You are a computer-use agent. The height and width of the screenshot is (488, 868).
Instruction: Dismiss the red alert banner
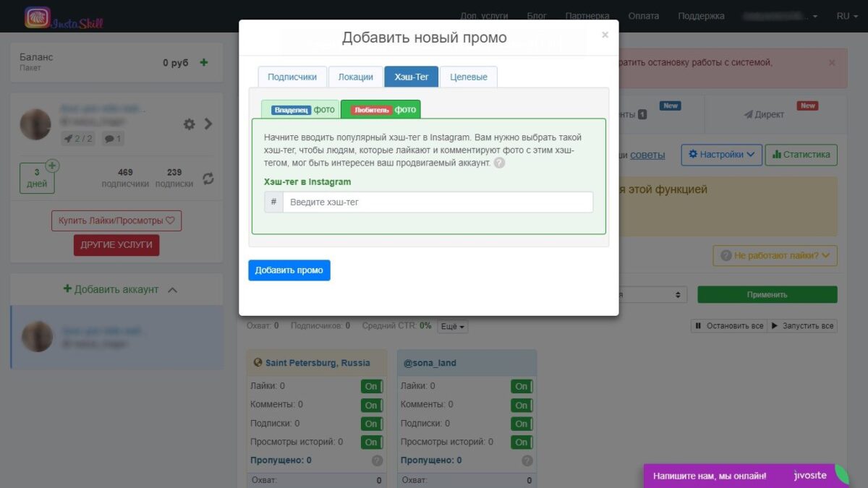[832, 63]
